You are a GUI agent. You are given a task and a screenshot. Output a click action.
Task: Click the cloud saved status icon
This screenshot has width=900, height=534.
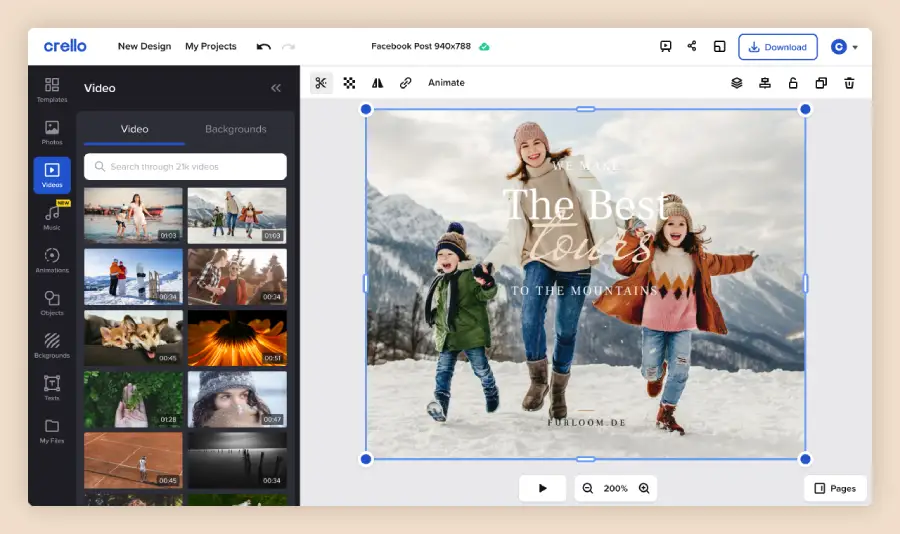coord(484,47)
